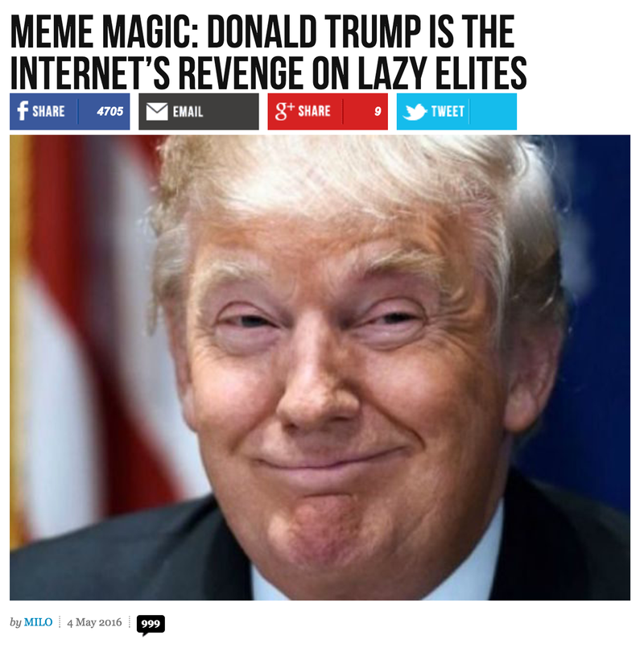Screen dimensions: 644x652
Task: Click the empty tweet counter box
Action: [x=493, y=111]
